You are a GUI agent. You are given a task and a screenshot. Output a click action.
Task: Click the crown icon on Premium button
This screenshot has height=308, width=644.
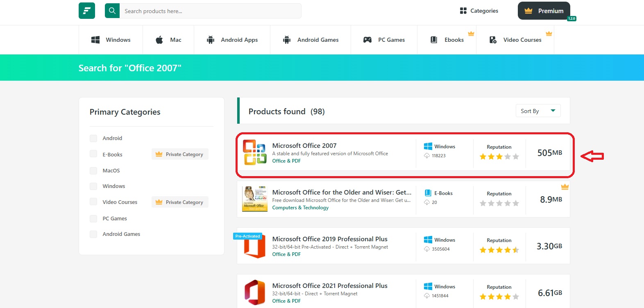pos(528,11)
